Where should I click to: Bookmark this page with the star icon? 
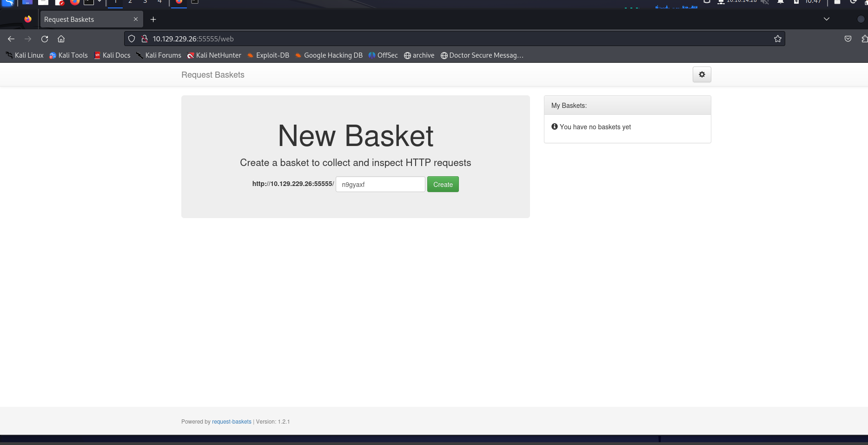(x=777, y=39)
